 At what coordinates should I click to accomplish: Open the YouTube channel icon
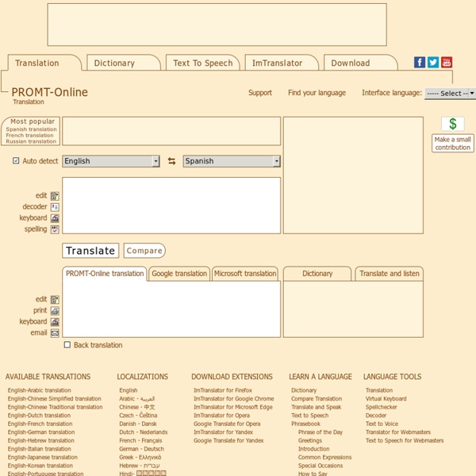(447, 63)
